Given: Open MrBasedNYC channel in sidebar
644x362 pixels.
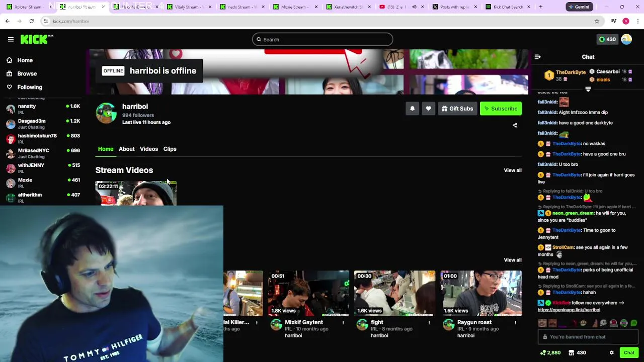Looking at the screenshot, I should pyautogui.click(x=43, y=153).
